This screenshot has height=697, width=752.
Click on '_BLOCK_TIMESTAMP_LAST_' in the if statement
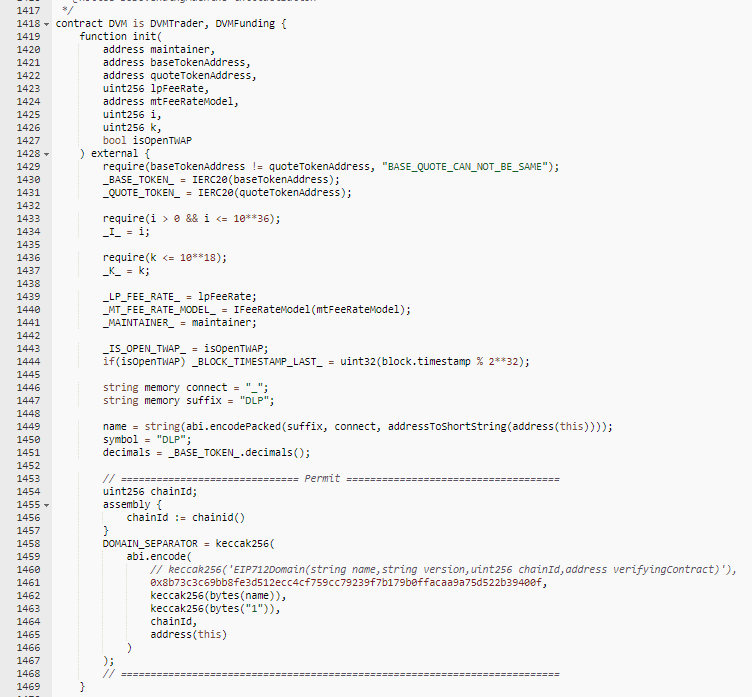[257, 362]
